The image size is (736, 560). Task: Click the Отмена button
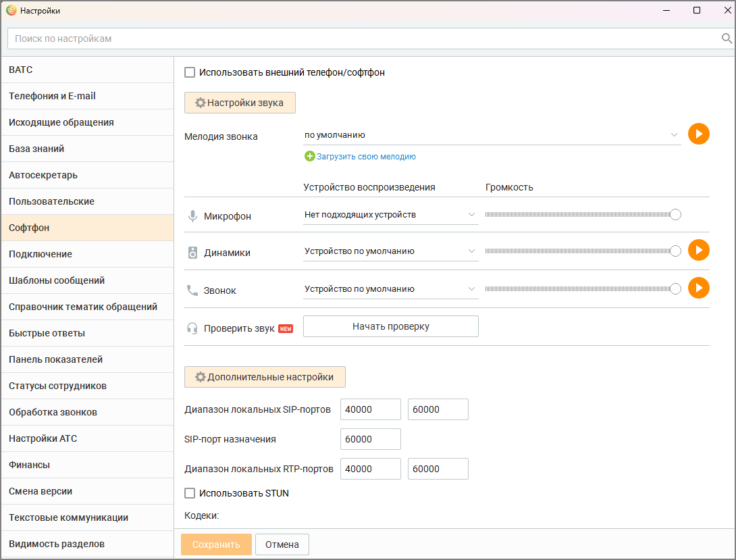pos(282,544)
